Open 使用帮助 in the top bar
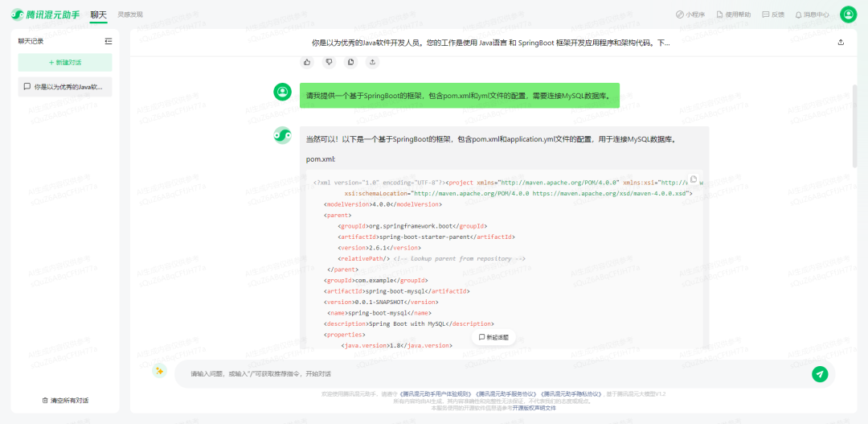 [x=734, y=14]
